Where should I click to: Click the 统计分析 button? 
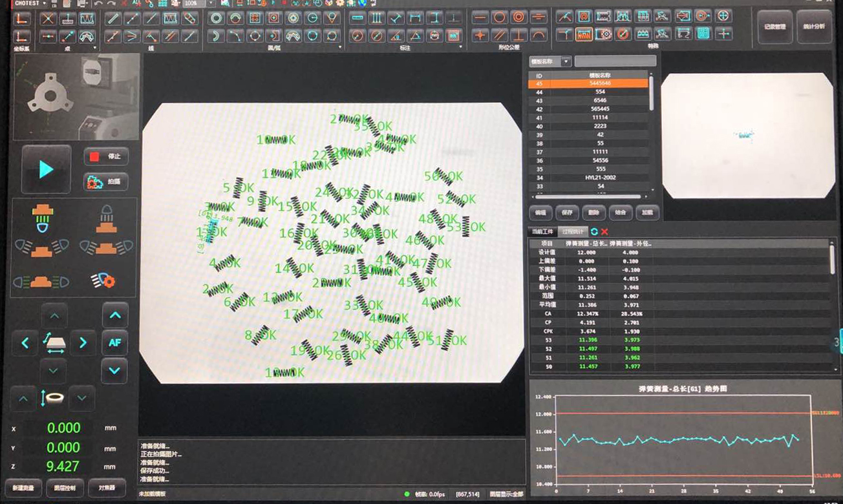tap(814, 26)
